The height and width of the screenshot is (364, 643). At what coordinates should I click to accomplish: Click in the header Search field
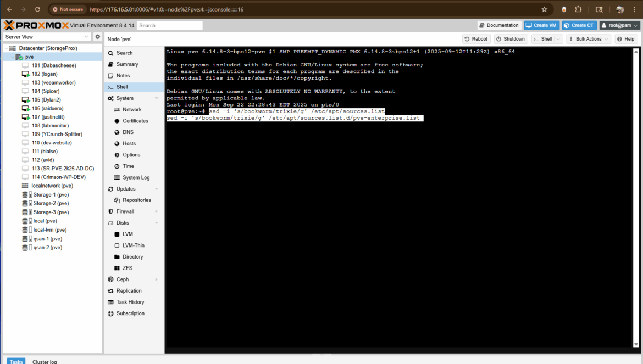(x=169, y=25)
